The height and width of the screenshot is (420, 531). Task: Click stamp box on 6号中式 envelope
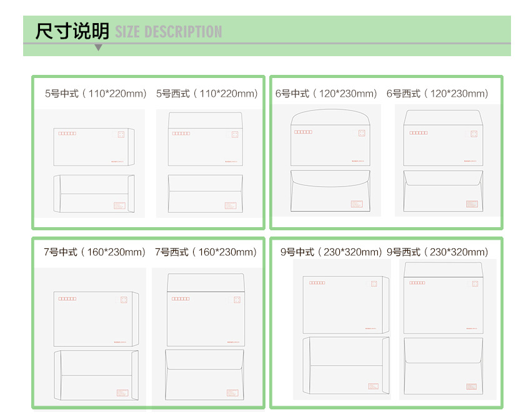pyautogui.click(x=362, y=133)
